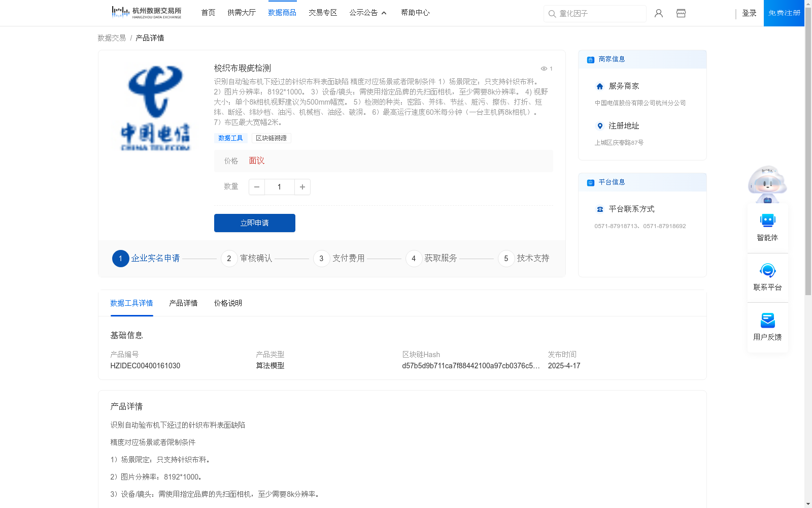Viewport: 812px width, 508px height.
Task: Click step 2 审核确认
Action: 247,259
